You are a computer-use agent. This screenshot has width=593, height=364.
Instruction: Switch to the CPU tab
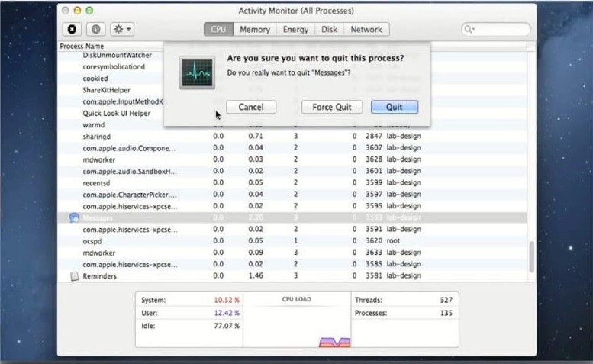pyautogui.click(x=218, y=30)
